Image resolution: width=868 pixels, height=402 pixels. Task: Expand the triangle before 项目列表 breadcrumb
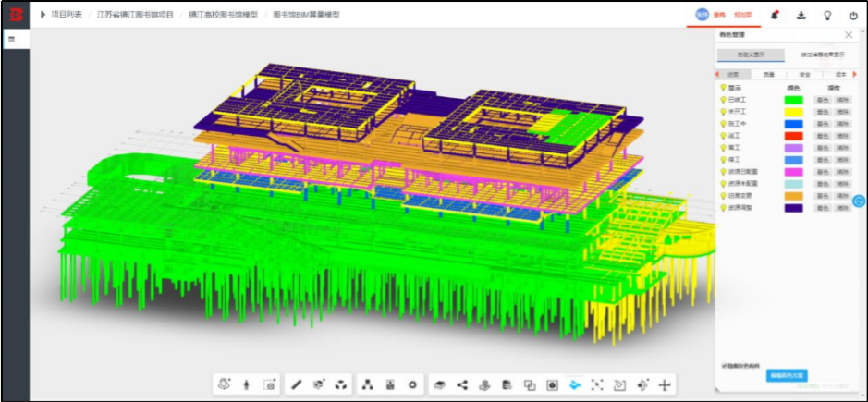click(43, 15)
